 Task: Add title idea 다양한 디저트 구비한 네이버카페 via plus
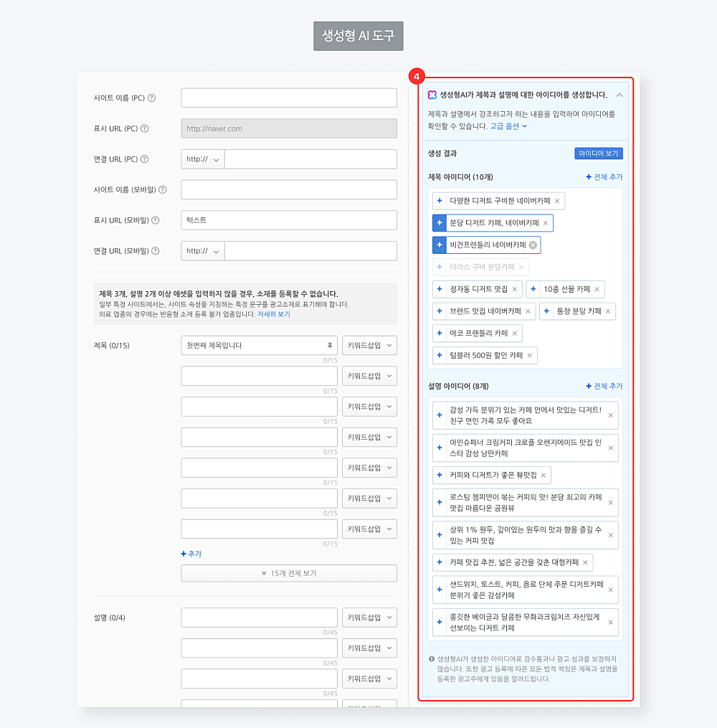pos(440,201)
